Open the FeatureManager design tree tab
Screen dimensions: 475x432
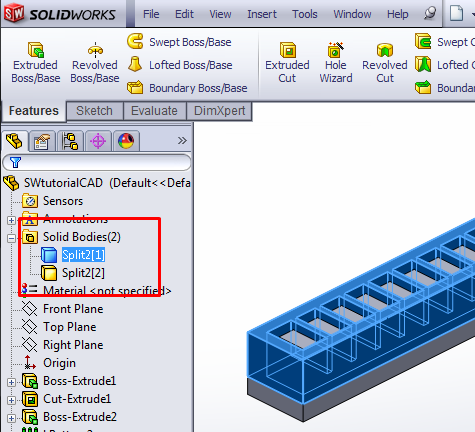[14, 141]
